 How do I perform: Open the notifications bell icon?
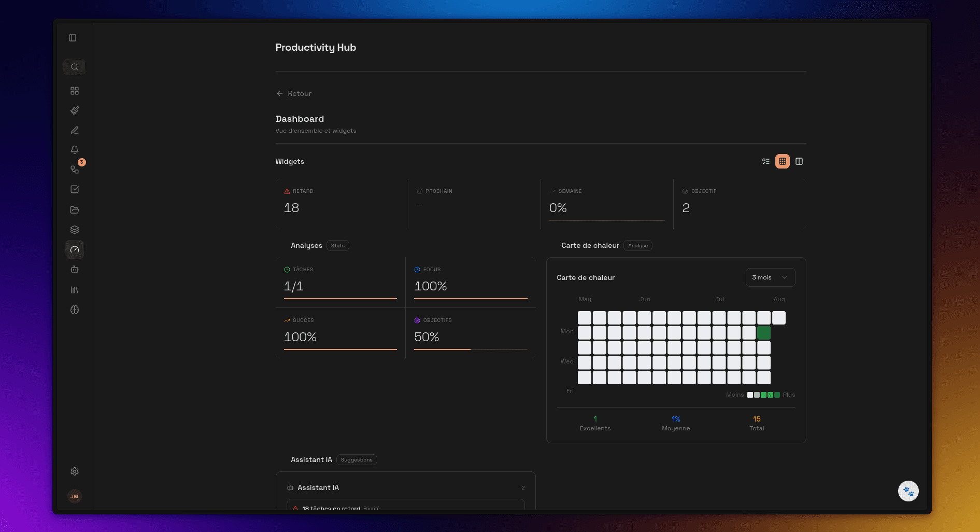point(75,150)
